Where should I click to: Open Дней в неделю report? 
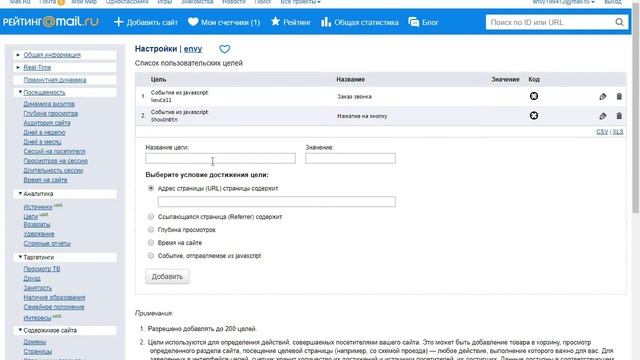[x=44, y=133]
